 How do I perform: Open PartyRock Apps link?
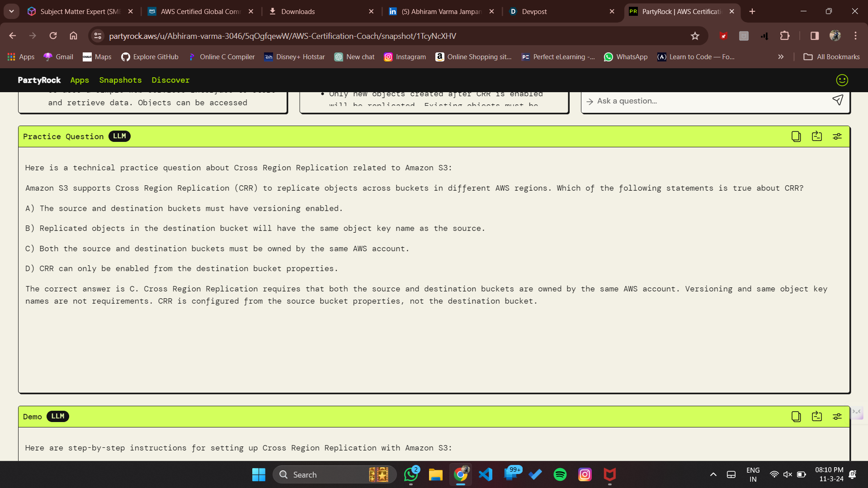80,80
